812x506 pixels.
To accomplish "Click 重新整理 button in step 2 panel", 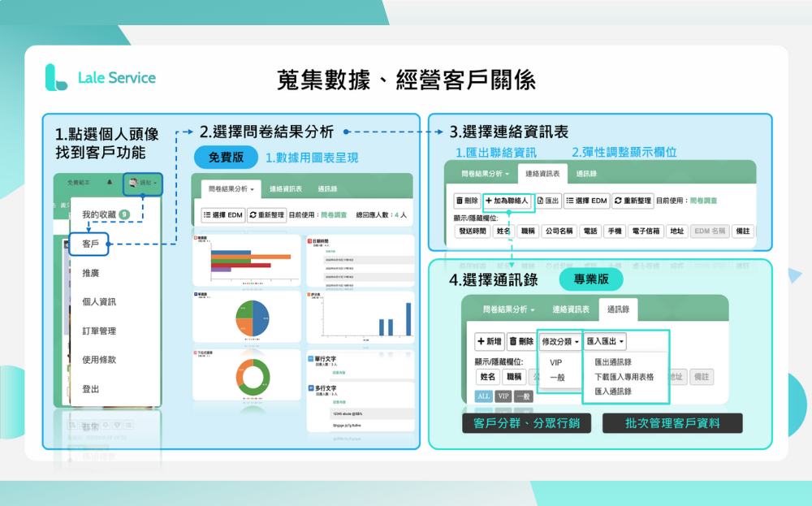I will 266,215.
